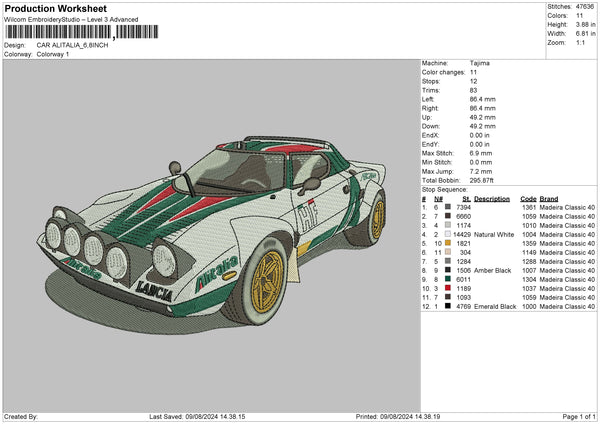
Task: Click the gold swatch in stop row 5
Action: click(x=448, y=243)
